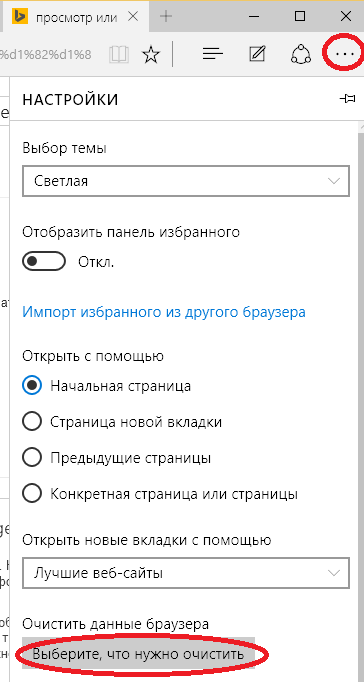Image resolution: width=364 pixels, height=682 pixels.
Task: Click the Share icon in toolbar
Action: click(301, 54)
